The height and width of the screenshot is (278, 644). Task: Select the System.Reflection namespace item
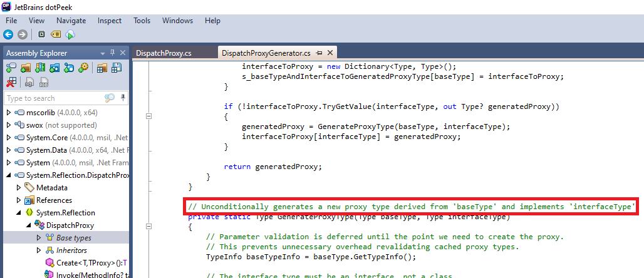point(60,213)
